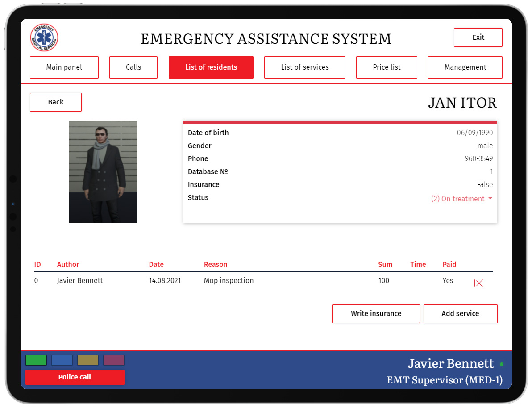Select the Javier Bennett author cell
This screenshot has height=408, width=532.
(x=80, y=280)
